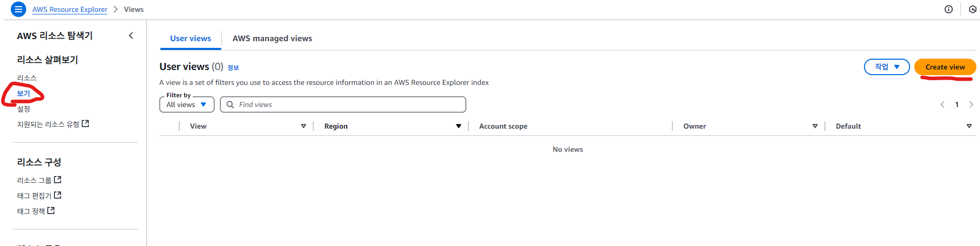Click external link icon beside 태그 편집기

tap(58, 195)
